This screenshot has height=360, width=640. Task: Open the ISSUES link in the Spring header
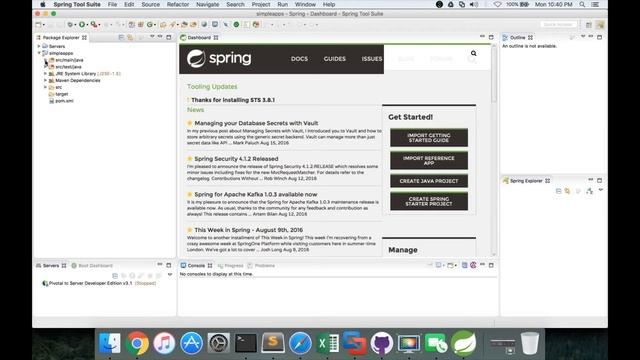coord(372,59)
